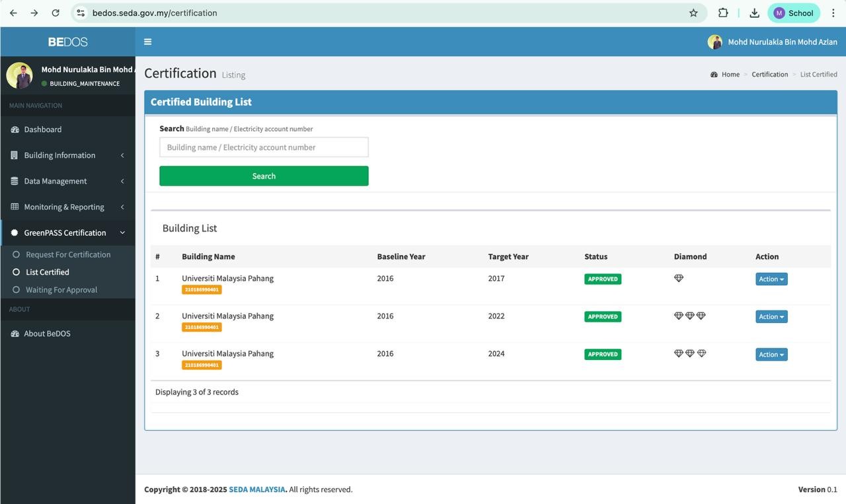Click the single diamond icon in row 1

678,278
